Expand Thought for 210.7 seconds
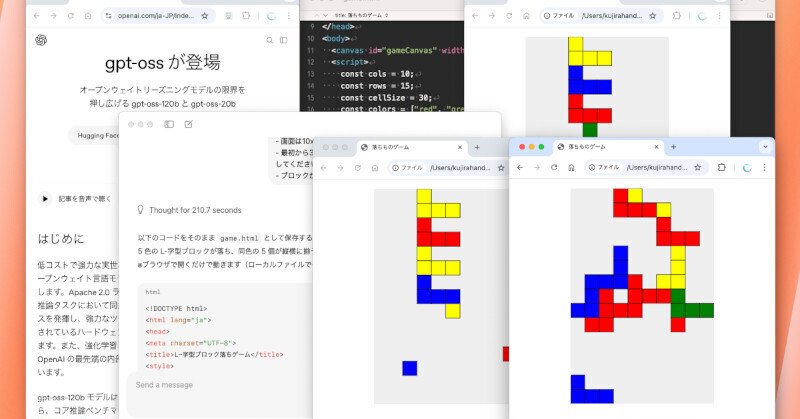 189,210
